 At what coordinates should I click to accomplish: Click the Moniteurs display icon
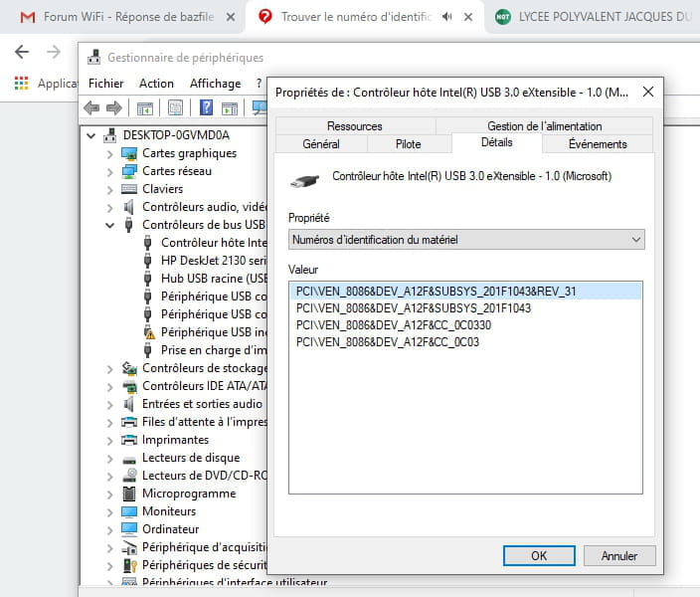tap(129, 511)
